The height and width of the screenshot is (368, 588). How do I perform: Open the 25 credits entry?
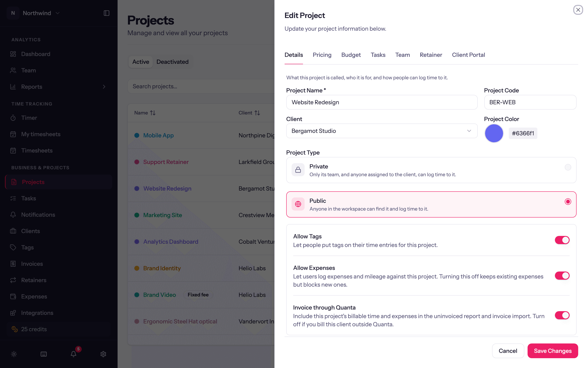pos(59,329)
